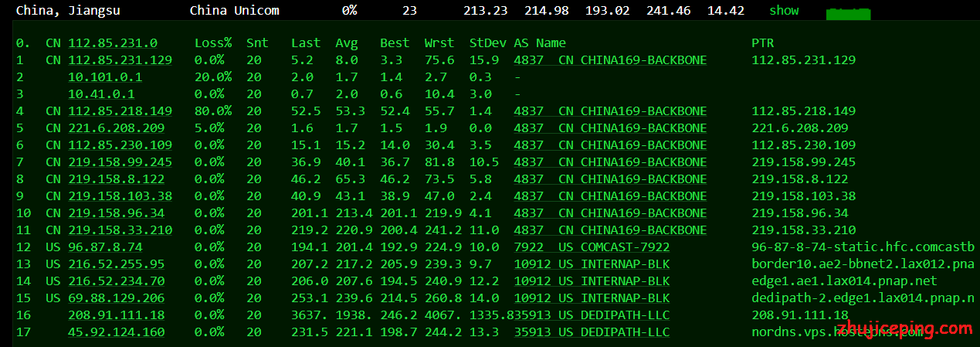Image resolution: width=980 pixels, height=347 pixels.
Task: Open the 4837 CHINA169-BACKBONE link on hop 1
Action: pyautogui.click(x=610, y=60)
